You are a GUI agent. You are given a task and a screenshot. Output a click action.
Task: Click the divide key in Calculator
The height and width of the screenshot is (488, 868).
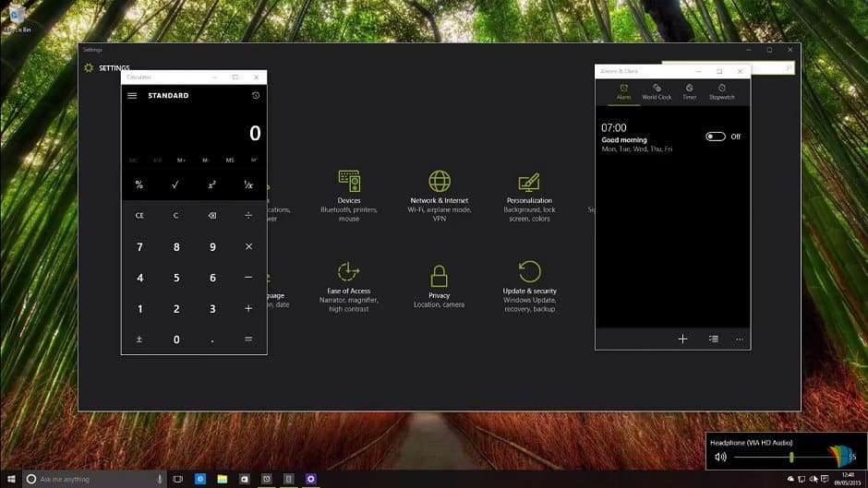click(248, 216)
